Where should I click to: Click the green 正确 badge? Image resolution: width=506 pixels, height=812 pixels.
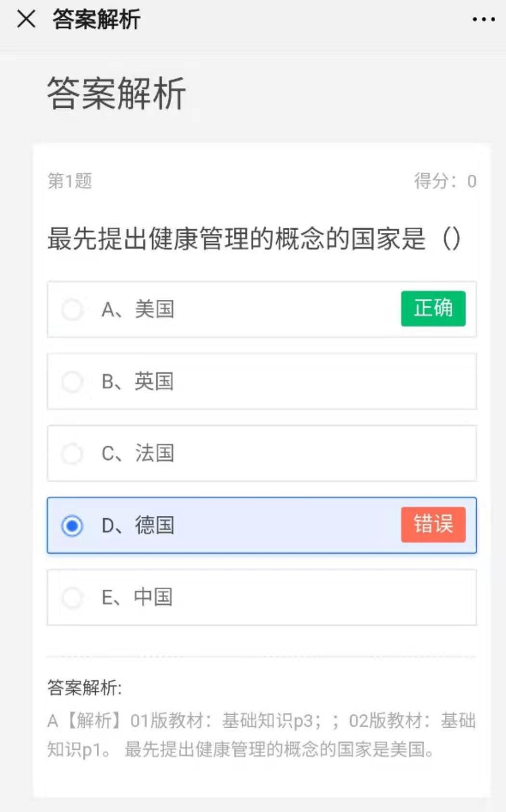(433, 309)
